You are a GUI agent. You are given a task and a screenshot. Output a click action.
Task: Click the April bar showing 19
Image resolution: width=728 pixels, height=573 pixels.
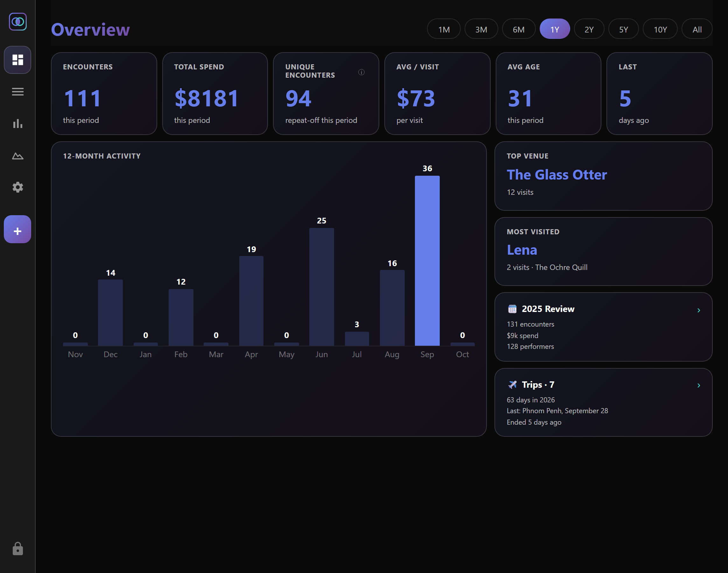coord(251,301)
